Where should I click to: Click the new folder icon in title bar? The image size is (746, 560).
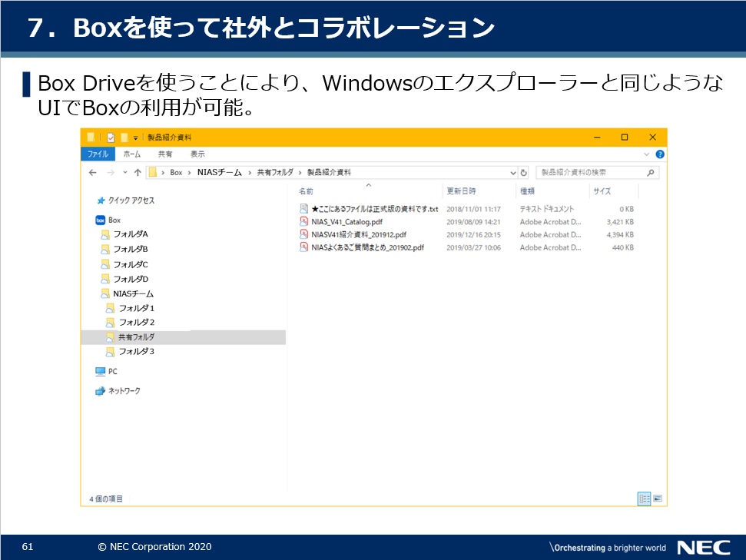(x=124, y=138)
